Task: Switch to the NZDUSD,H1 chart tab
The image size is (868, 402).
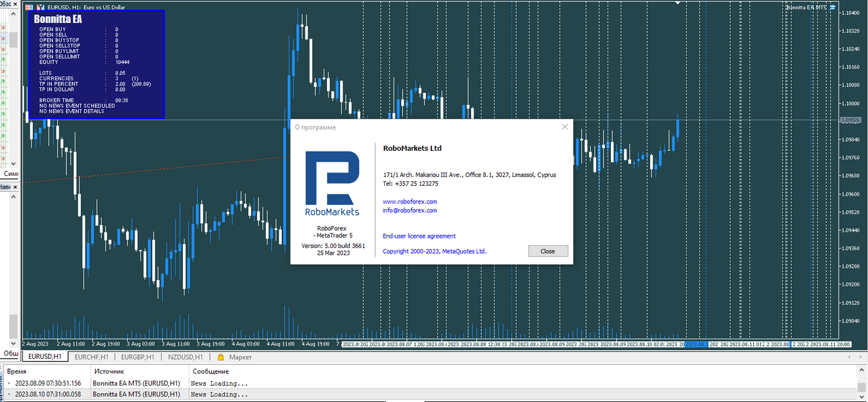Action: coord(185,357)
